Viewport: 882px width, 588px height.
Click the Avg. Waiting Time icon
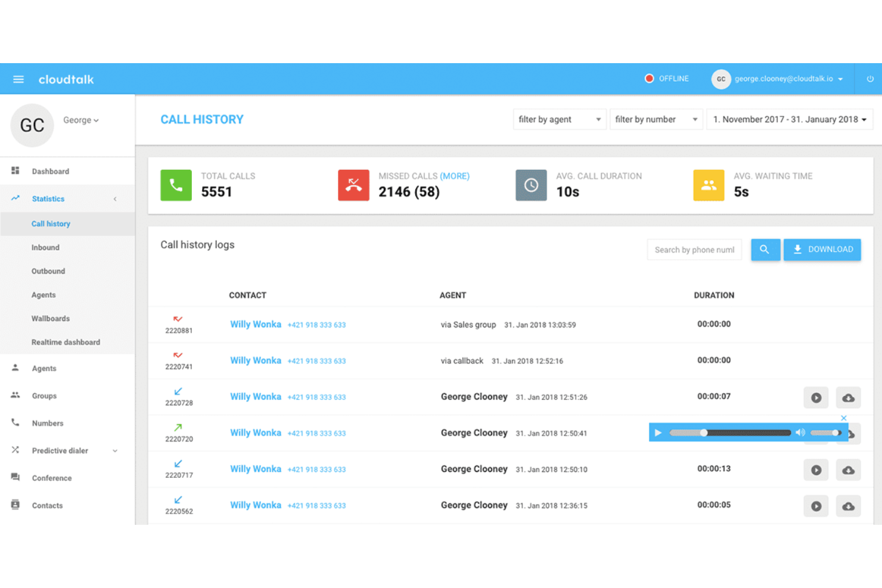(x=708, y=185)
